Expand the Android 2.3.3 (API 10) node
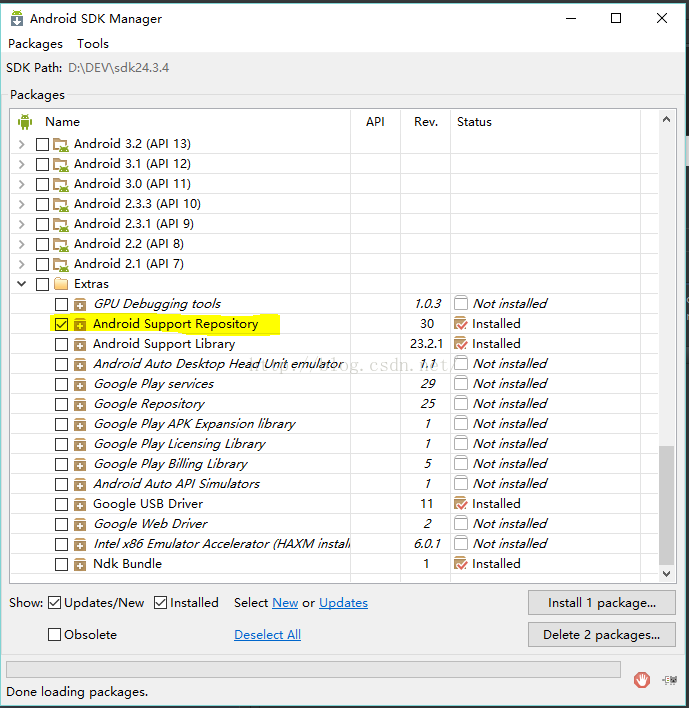Image resolution: width=689 pixels, height=708 pixels. tap(21, 205)
